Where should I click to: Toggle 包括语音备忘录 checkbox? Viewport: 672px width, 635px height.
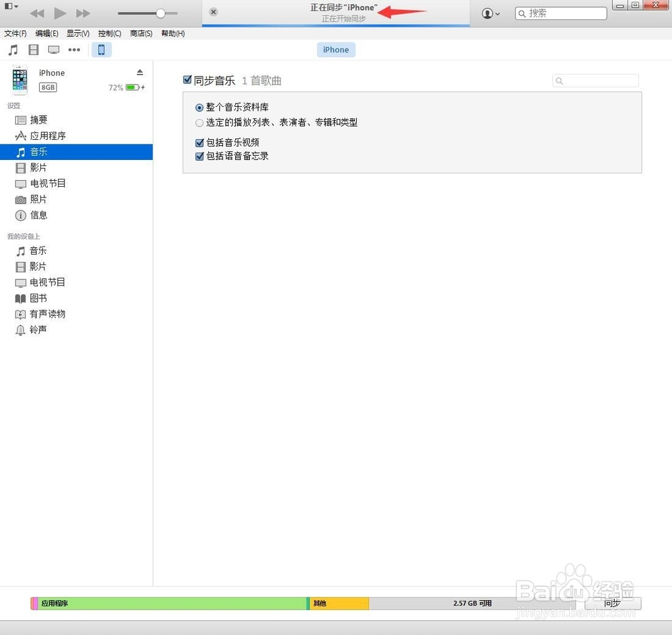point(200,157)
